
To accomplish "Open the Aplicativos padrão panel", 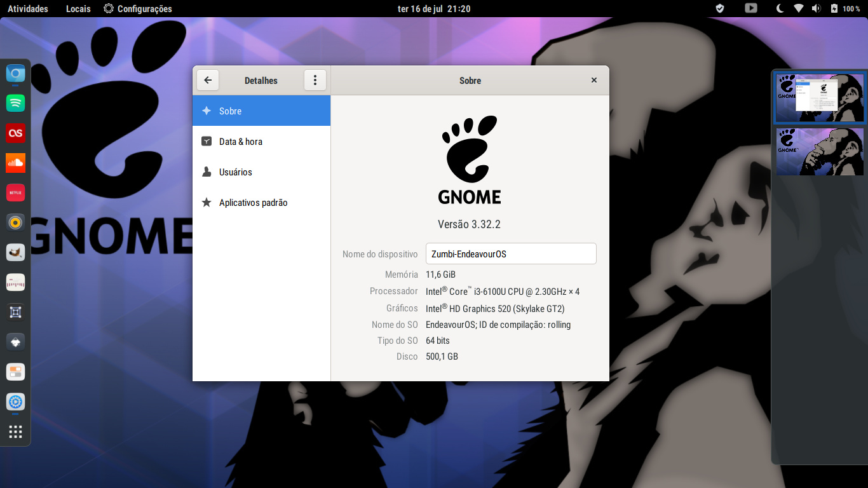I will (x=262, y=202).
